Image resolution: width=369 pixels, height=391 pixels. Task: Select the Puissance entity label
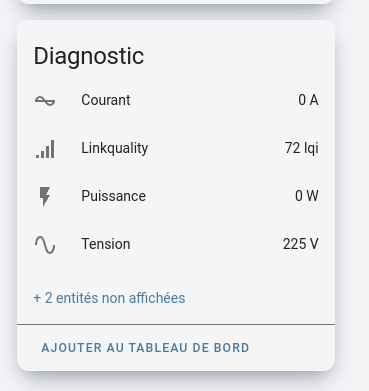(x=113, y=196)
